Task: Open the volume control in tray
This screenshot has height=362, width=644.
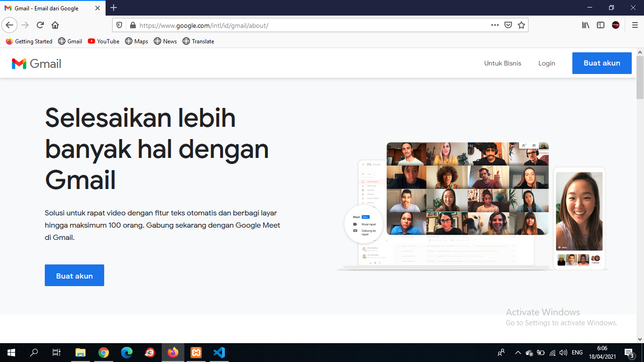Action: click(x=563, y=353)
